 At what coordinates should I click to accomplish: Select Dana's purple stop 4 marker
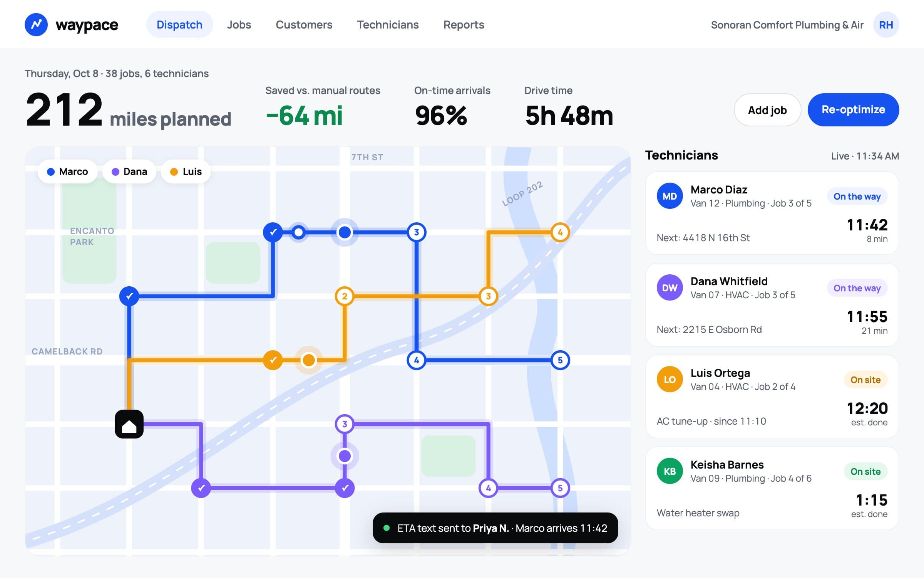[488, 488]
